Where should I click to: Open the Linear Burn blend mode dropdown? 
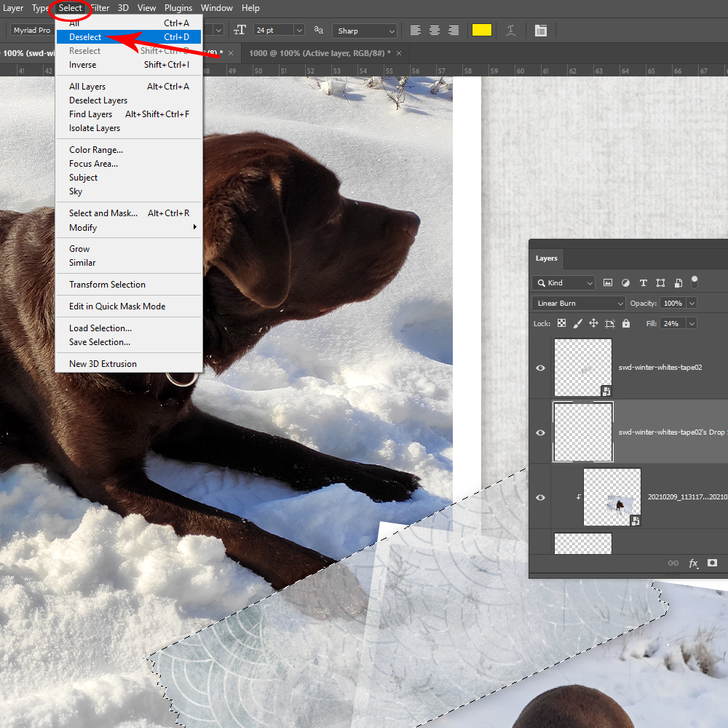click(579, 303)
